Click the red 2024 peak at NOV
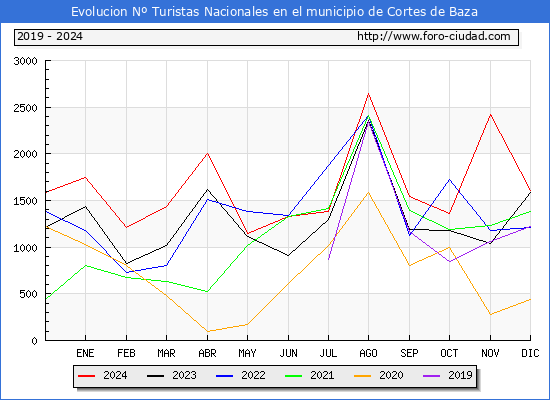The image size is (550, 400). [x=490, y=114]
